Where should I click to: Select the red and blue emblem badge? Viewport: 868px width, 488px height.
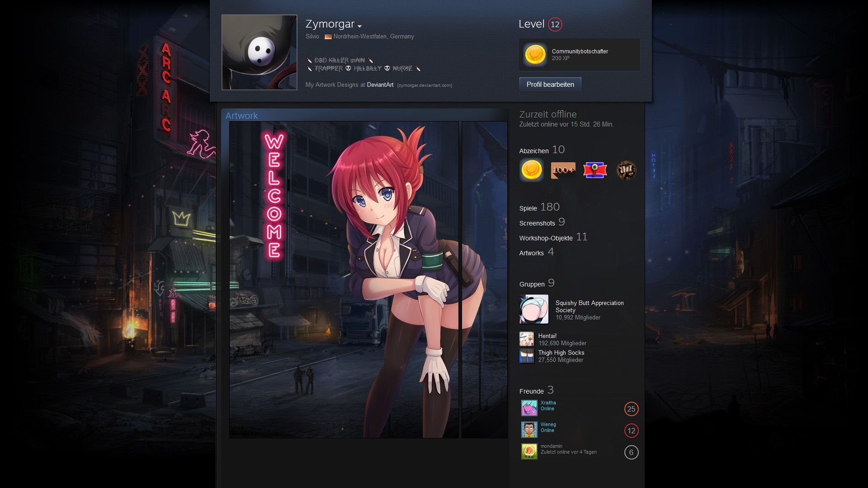coord(594,170)
